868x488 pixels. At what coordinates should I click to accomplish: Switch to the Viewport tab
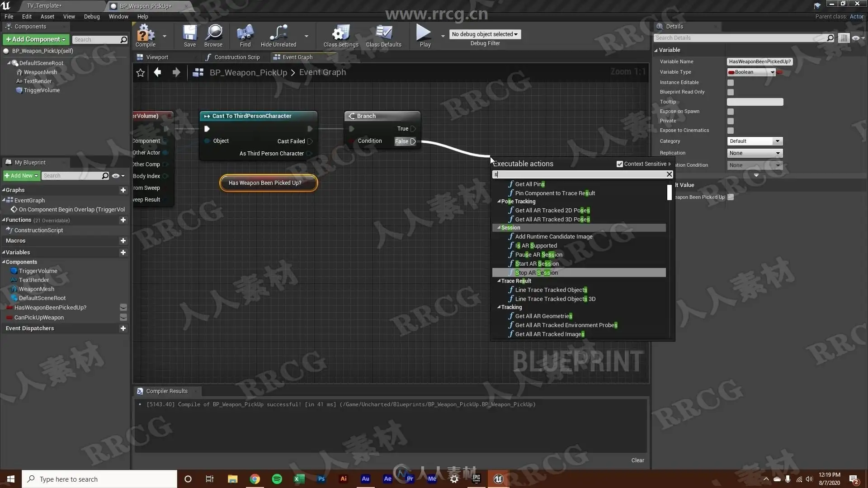coord(157,57)
